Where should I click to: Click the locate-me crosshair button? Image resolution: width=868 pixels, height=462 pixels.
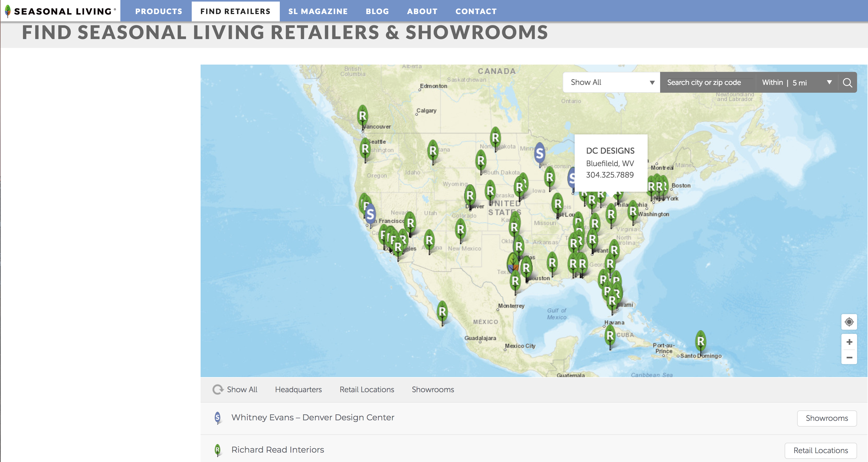(x=849, y=322)
